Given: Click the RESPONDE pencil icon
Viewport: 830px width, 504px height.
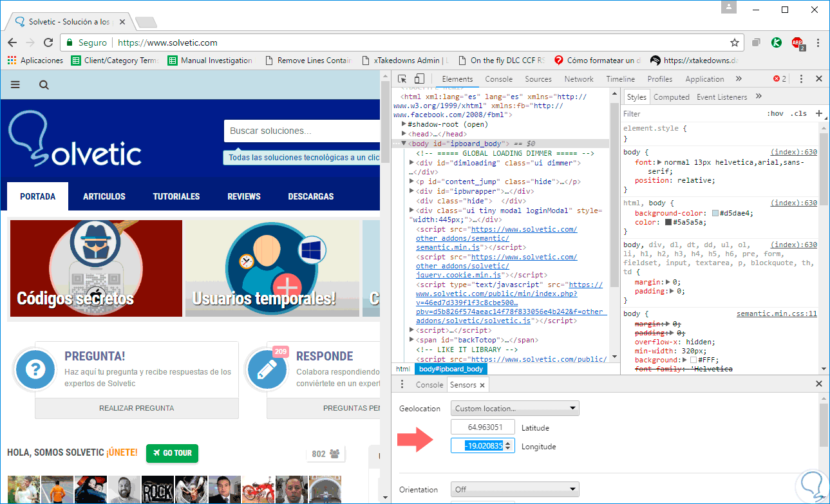Looking at the screenshot, I should tap(267, 369).
